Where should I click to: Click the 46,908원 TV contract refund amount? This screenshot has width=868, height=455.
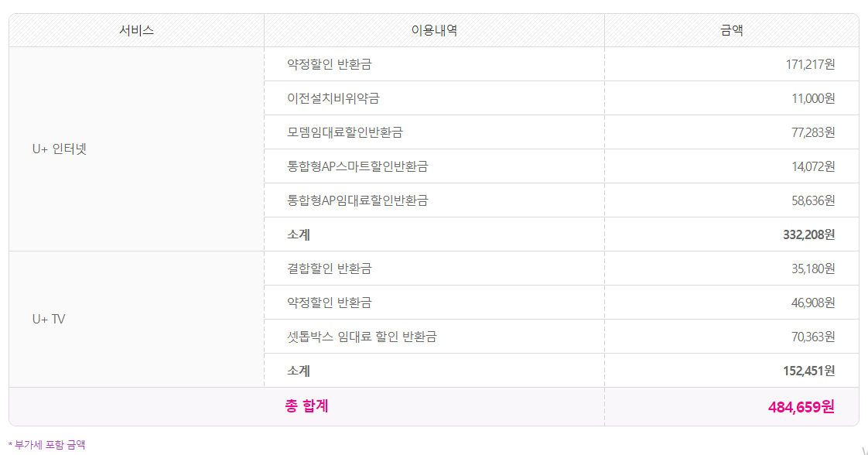pyautogui.click(x=813, y=303)
